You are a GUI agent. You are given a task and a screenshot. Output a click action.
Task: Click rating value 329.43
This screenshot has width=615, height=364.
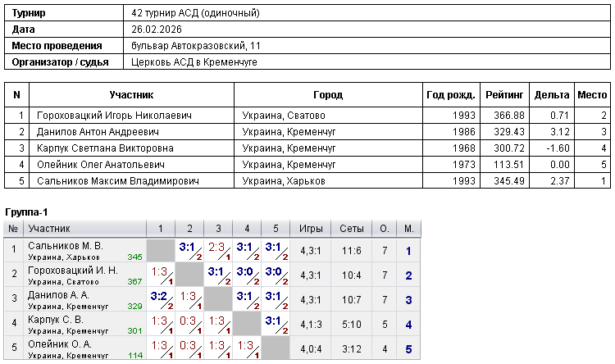pyautogui.click(x=509, y=132)
